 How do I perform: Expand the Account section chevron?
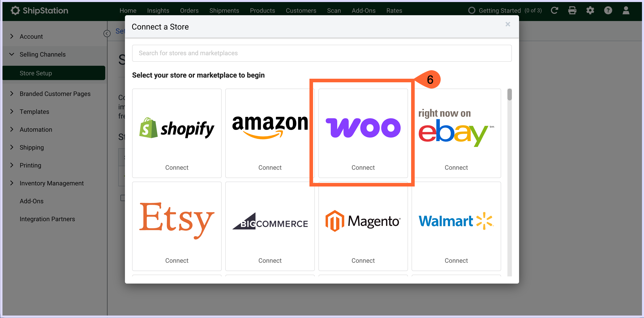point(12,36)
